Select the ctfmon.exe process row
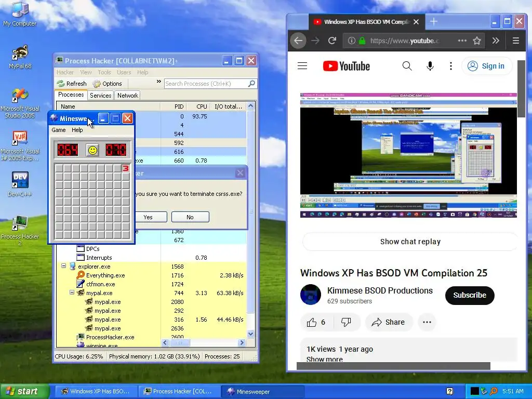 (151, 284)
